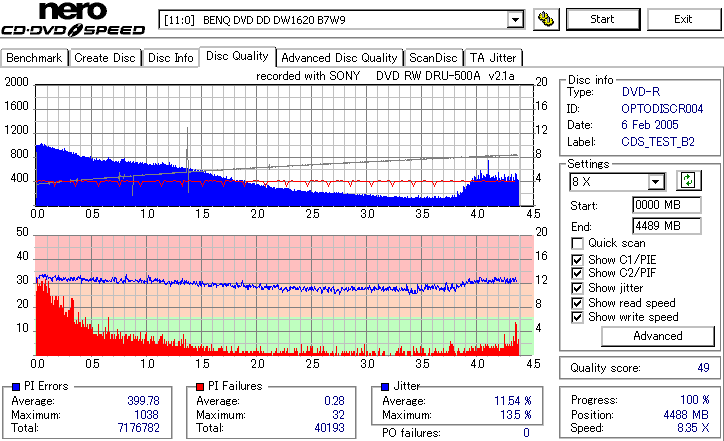Click the PI Failures total 40193
The height and width of the screenshot is (441, 724).
pos(329,428)
